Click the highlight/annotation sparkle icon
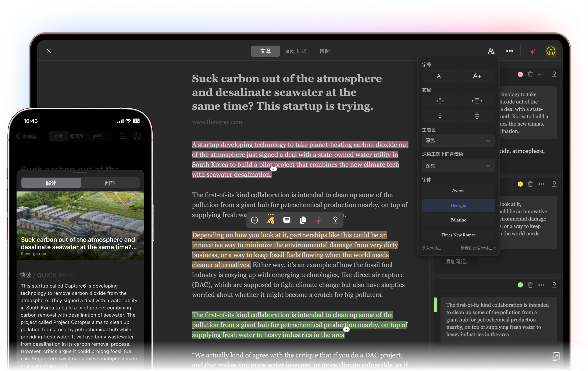This screenshot has width=588, height=371. 319,220
